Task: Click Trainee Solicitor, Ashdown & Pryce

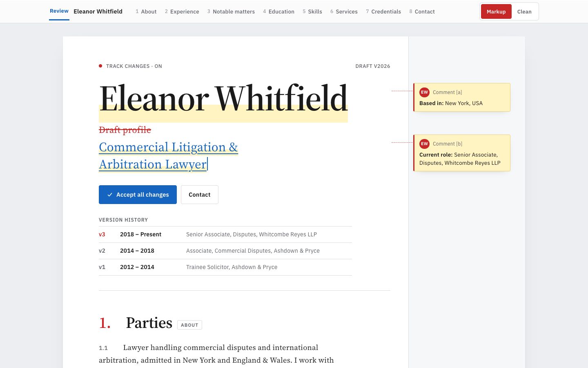Action: (x=232, y=267)
